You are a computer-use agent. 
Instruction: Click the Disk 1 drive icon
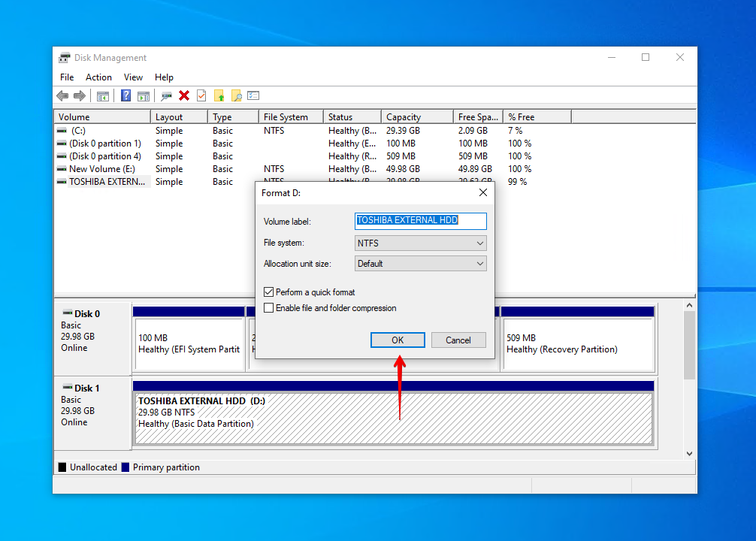point(68,387)
